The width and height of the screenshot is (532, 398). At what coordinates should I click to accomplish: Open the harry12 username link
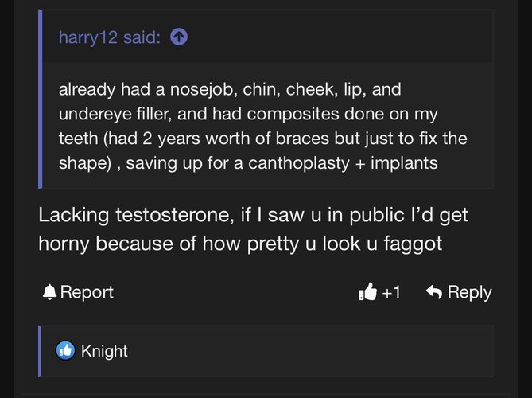coord(88,37)
